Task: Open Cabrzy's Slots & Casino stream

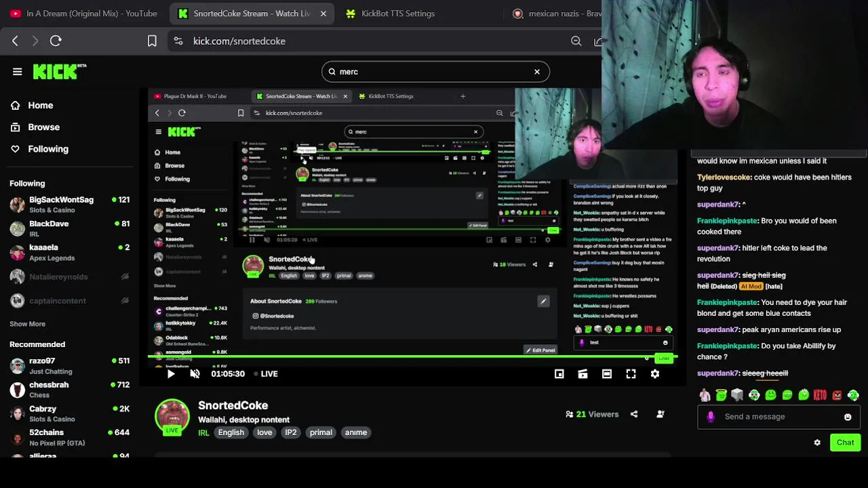Action: [71, 413]
